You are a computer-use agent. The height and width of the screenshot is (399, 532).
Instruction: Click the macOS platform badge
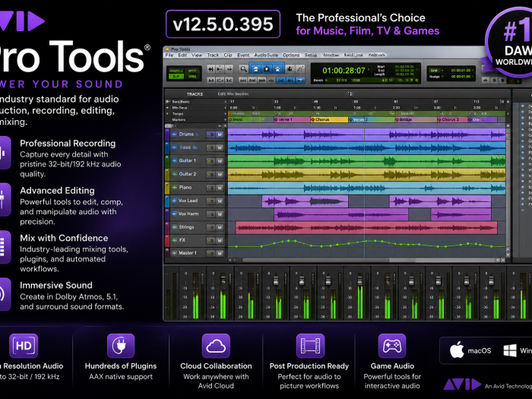click(x=470, y=350)
